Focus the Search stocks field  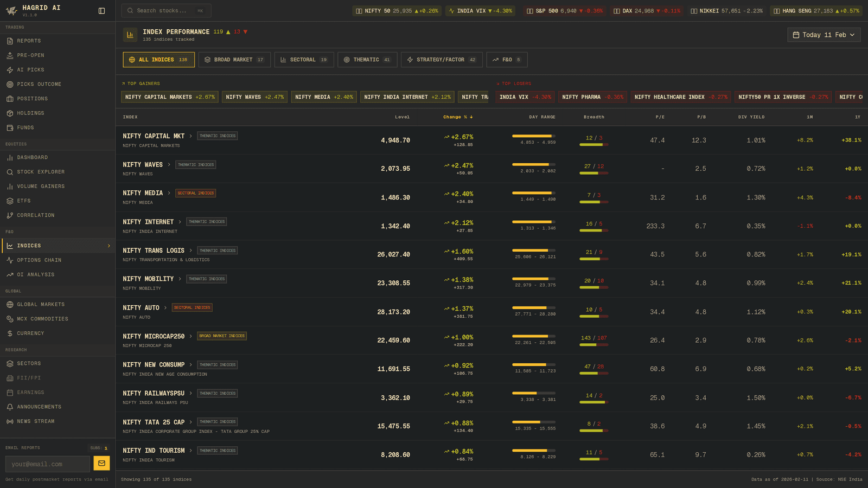pyautogui.click(x=166, y=10)
